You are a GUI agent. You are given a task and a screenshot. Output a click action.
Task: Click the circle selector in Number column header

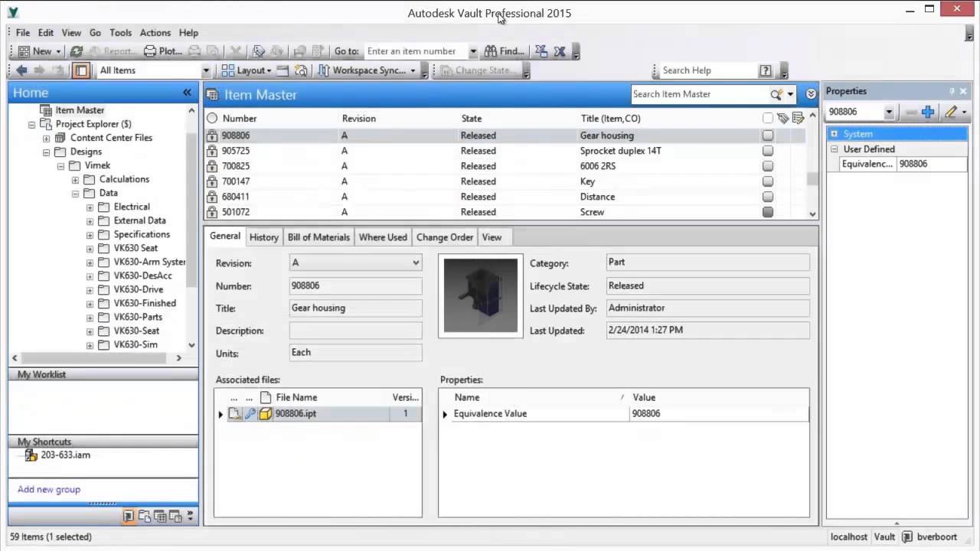tap(212, 118)
